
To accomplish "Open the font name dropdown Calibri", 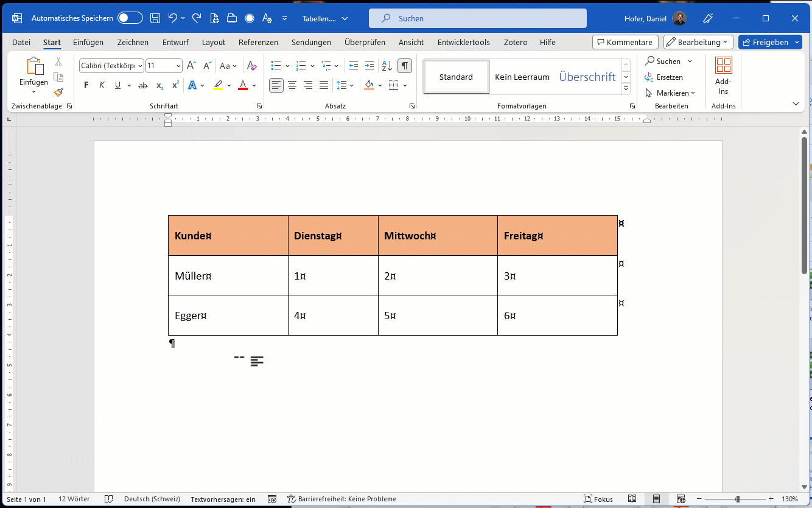I will [141, 66].
